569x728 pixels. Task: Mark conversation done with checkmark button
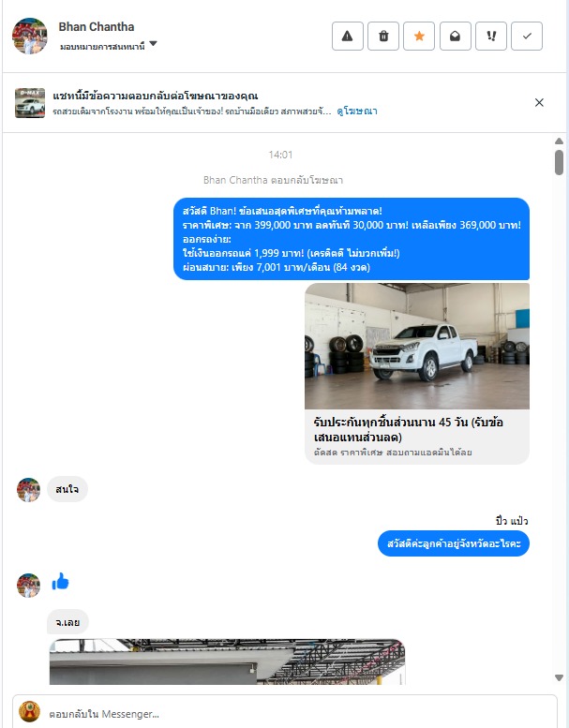point(527,37)
